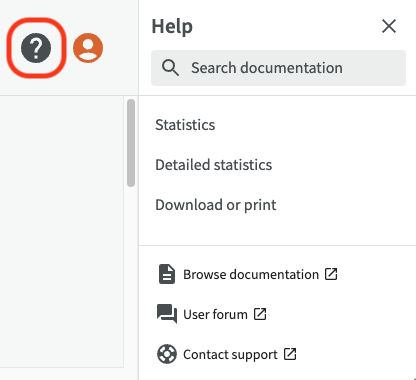Viewport: 416px width, 380px height.
Task: Open Browse documentation link
Action: tap(251, 274)
